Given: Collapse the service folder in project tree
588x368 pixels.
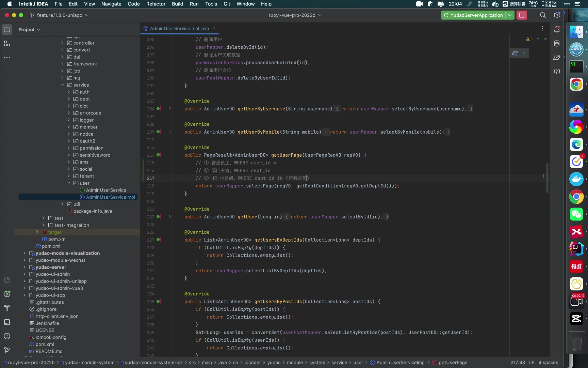Looking at the screenshot, I should point(63,85).
